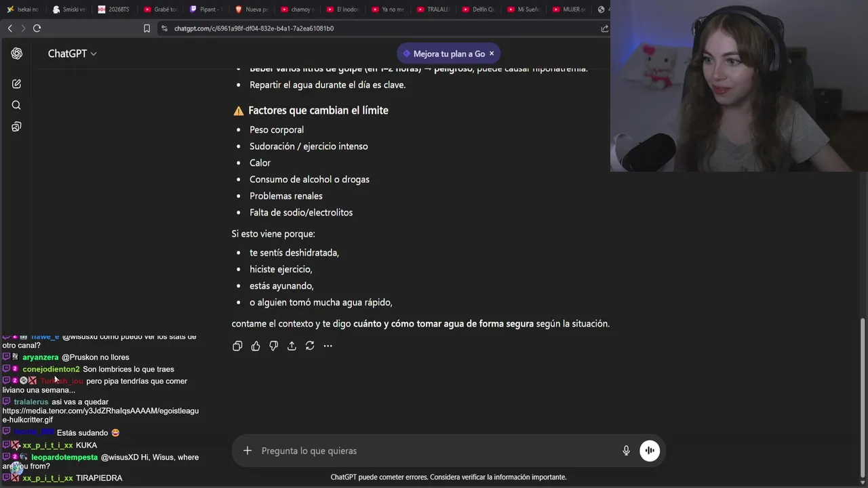Expand the ChatGPT model selector dropdown

pyautogui.click(x=72, y=54)
